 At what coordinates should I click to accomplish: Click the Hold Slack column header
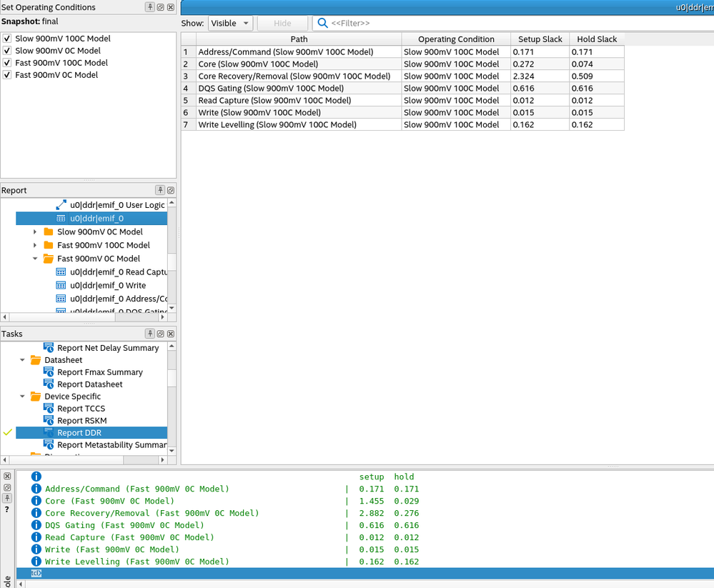point(596,39)
